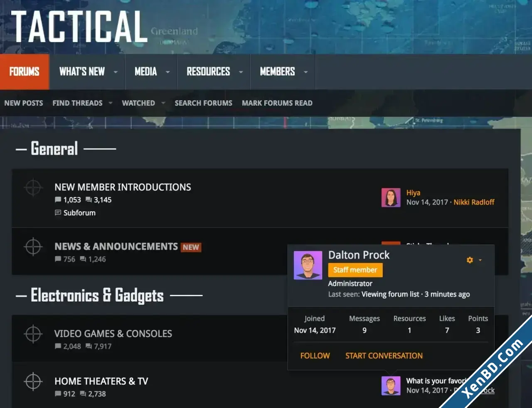The height and width of the screenshot is (408, 532).
Task: Click crosshair icon for News & Announcements
Action: pos(33,247)
